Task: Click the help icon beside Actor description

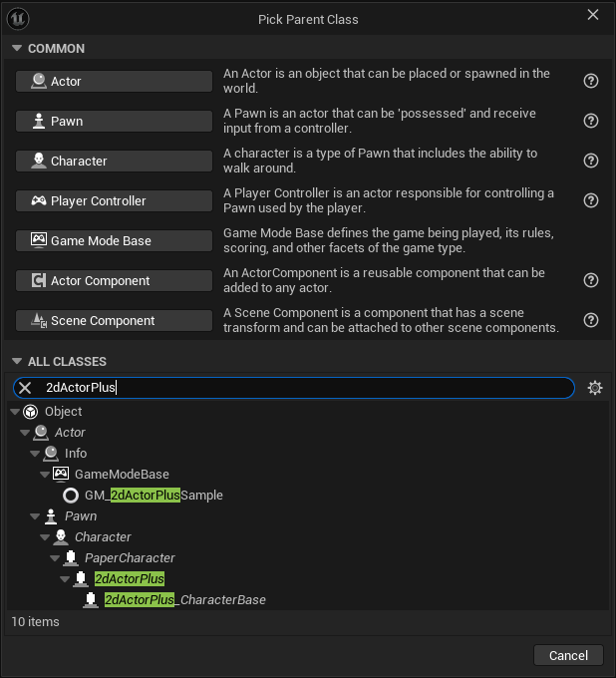Action: [591, 81]
